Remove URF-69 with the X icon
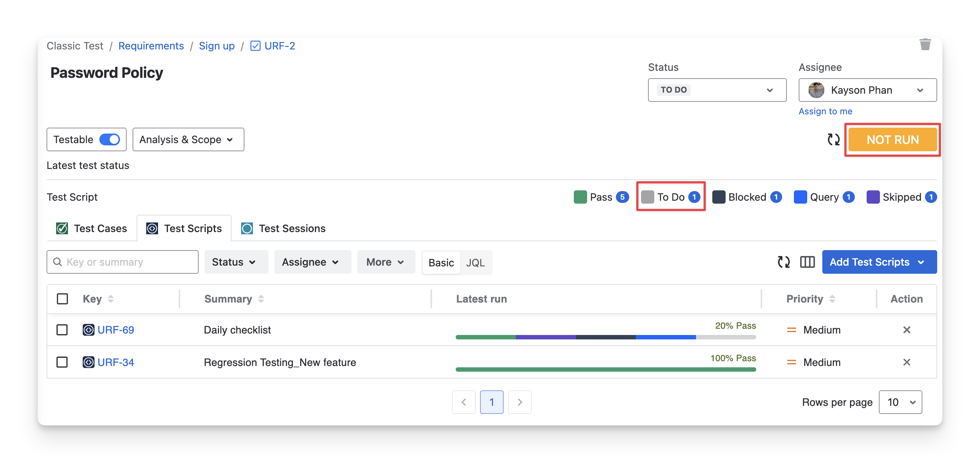 click(x=907, y=329)
